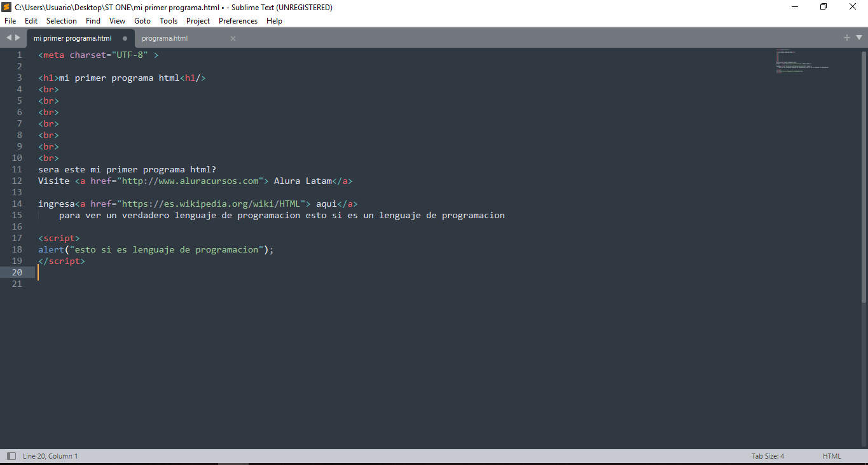868x465 pixels.
Task: Open the tab list dropdown arrow
Action: (858, 38)
